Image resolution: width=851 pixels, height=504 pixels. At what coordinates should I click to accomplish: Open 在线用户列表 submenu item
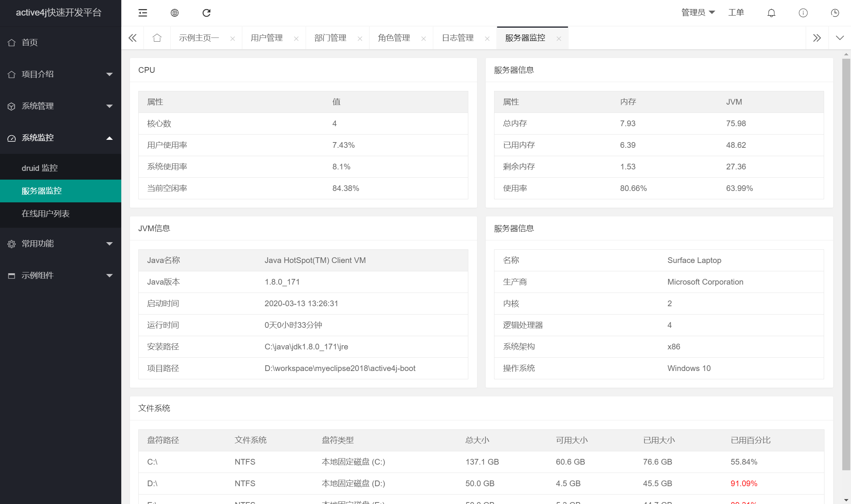coord(61,213)
